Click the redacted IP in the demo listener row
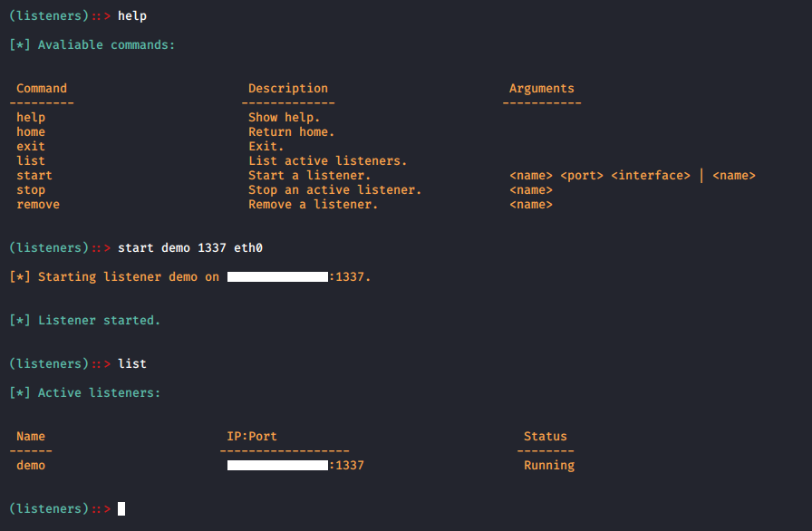 (277, 465)
